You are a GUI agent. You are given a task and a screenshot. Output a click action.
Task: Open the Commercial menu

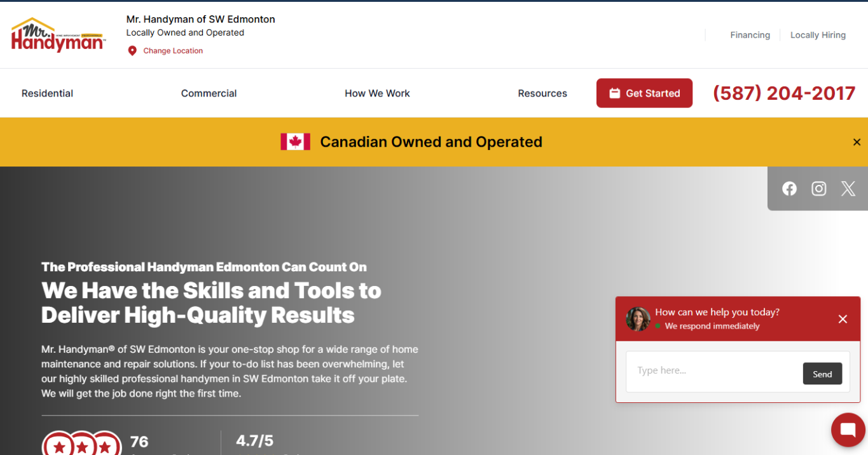pos(209,93)
